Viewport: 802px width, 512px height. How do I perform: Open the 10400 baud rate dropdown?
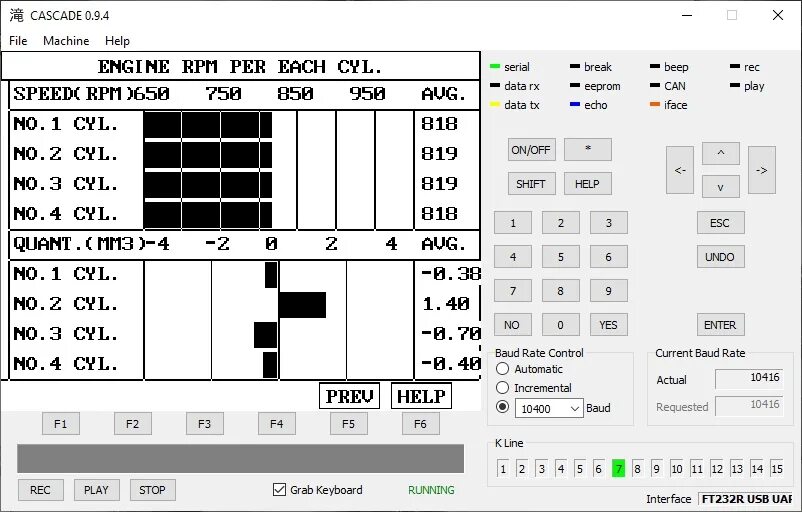pos(549,408)
